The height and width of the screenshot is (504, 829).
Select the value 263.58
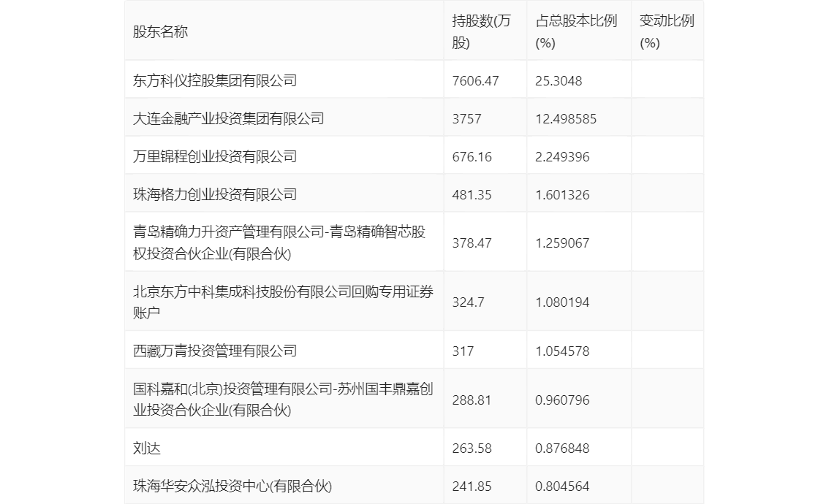pos(472,448)
